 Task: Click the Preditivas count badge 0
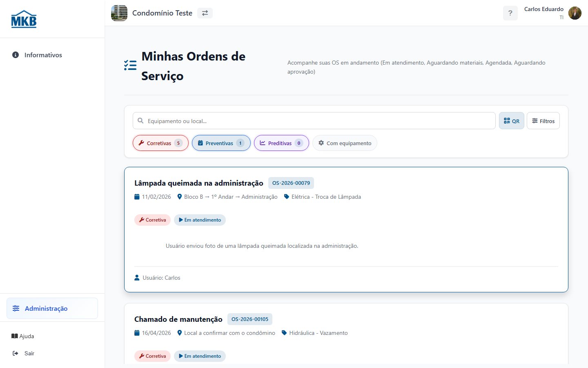click(299, 143)
